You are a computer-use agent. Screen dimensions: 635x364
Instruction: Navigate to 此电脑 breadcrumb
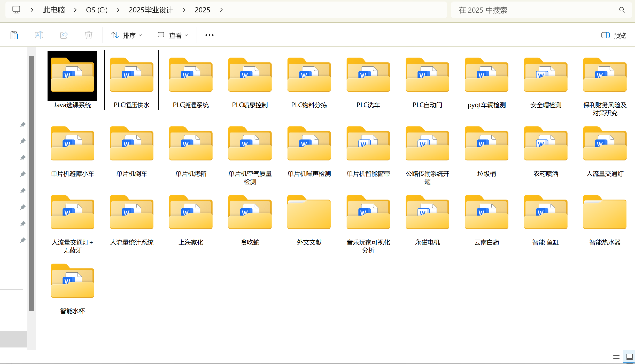point(54,10)
